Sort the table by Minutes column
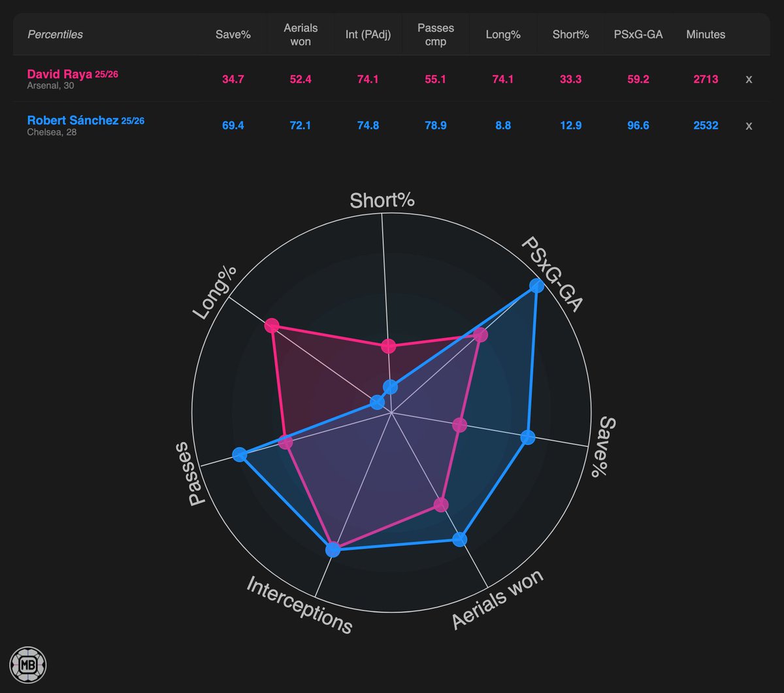Viewport: 784px width, 693px height. pyautogui.click(x=706, y=35)
